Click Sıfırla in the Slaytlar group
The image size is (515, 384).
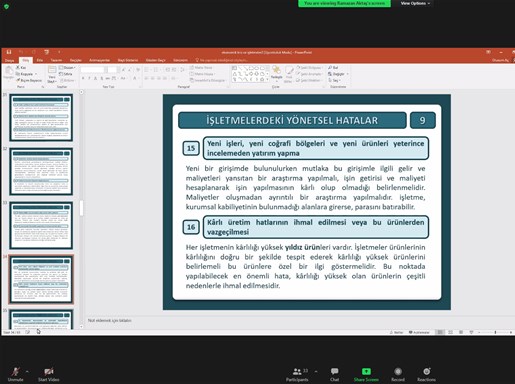tap(66, 74)
